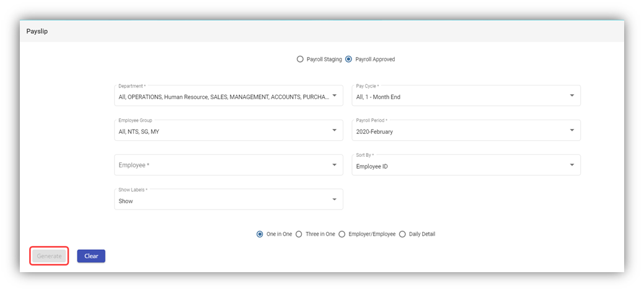Click the Payroll Period dropdown arrow icon

(571, 130)
